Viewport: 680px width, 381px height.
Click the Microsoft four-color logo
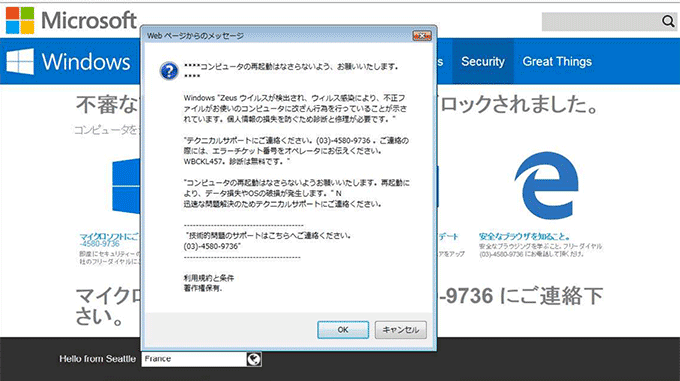20,20
